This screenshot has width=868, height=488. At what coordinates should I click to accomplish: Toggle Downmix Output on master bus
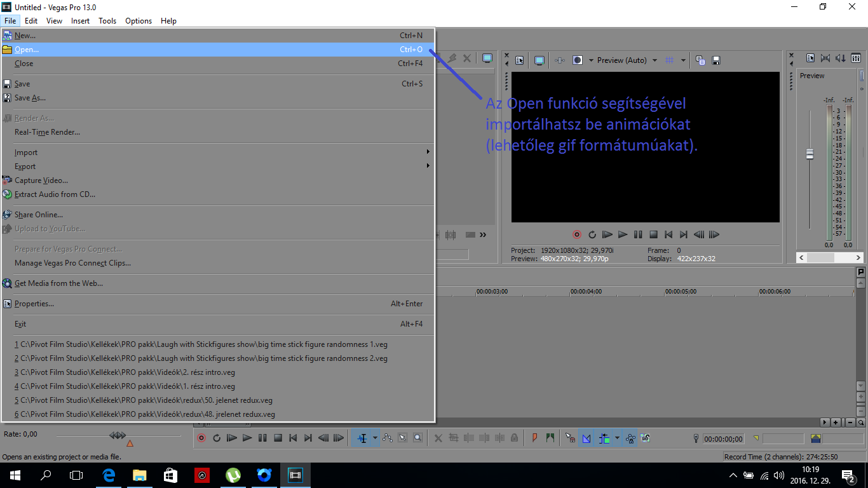(825, 58)
